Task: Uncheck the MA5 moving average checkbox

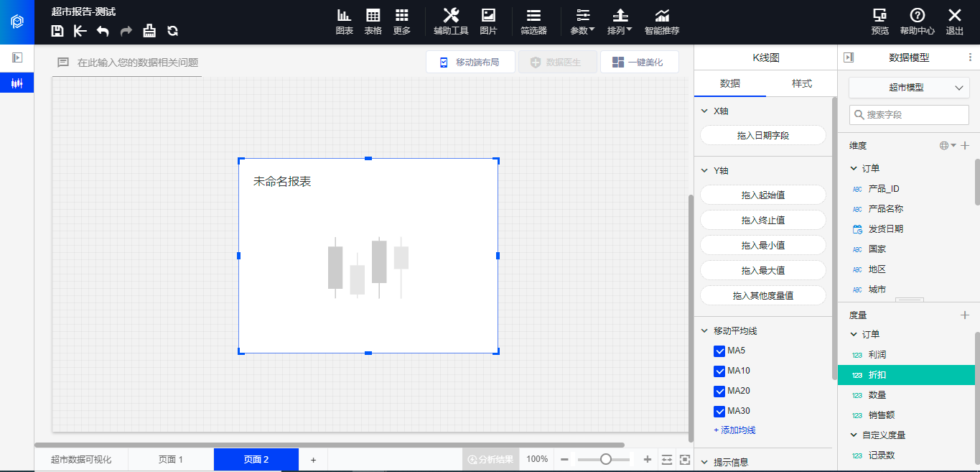Action: pos(719,351)
